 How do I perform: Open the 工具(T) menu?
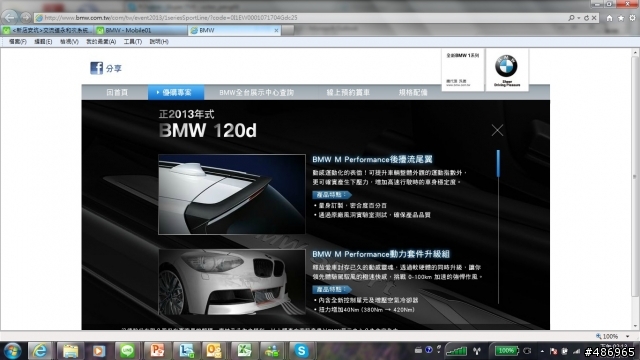click(x=133, y=42)
